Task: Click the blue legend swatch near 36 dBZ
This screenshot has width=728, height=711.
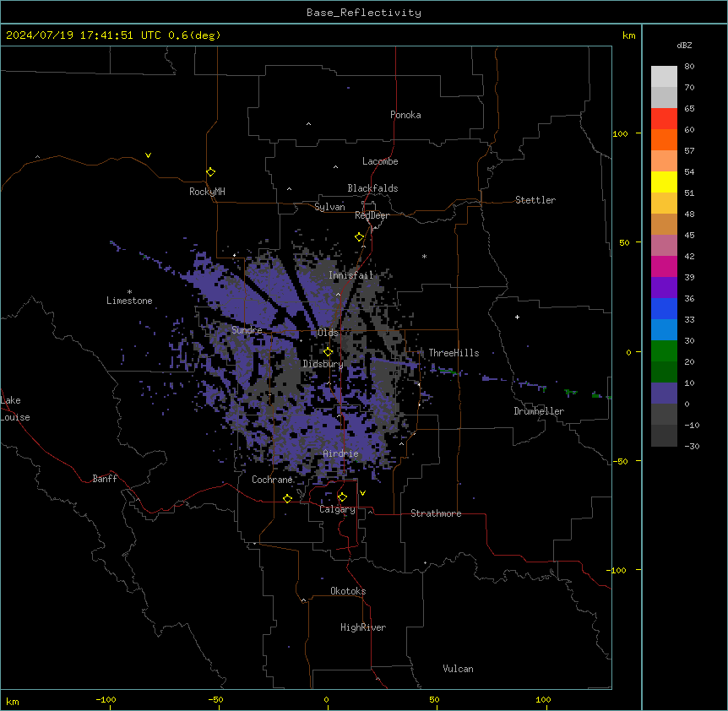Action: click(664, 308)
